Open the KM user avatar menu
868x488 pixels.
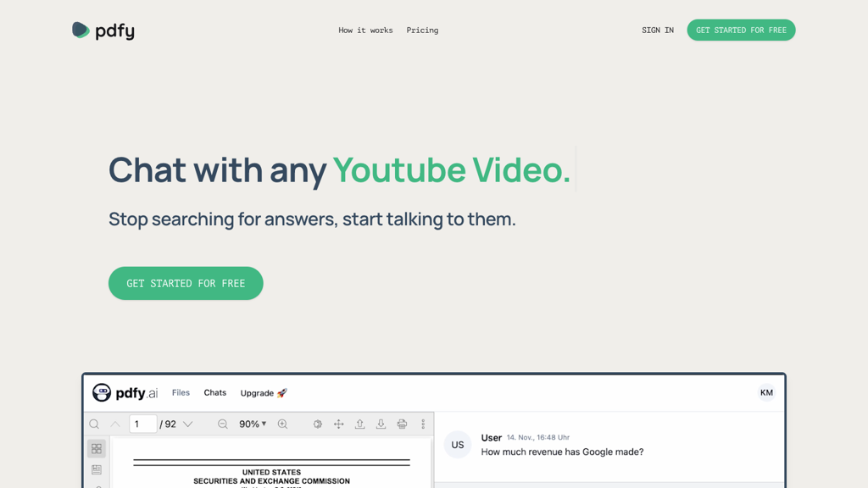pyautogui.click(x=766, y=392)
